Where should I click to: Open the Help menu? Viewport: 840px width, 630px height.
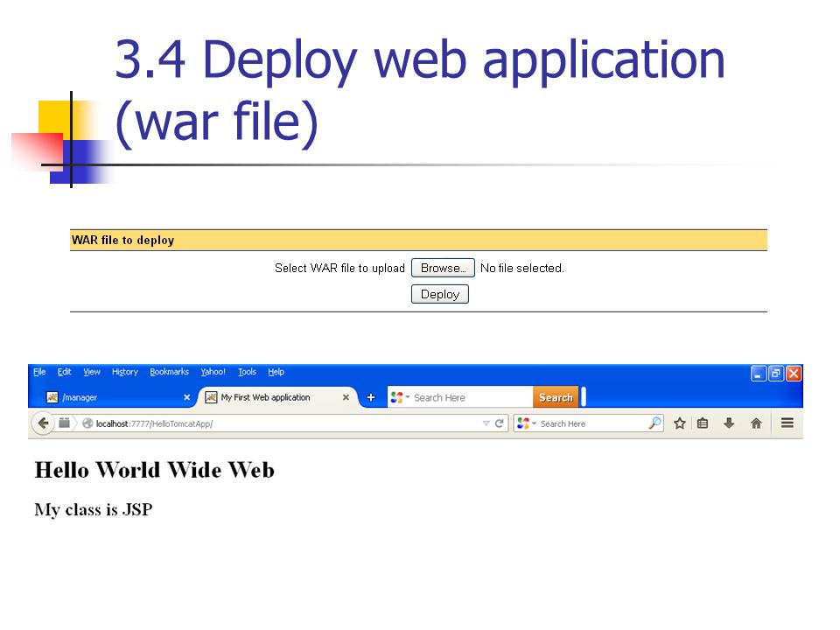tap(276, 372)
